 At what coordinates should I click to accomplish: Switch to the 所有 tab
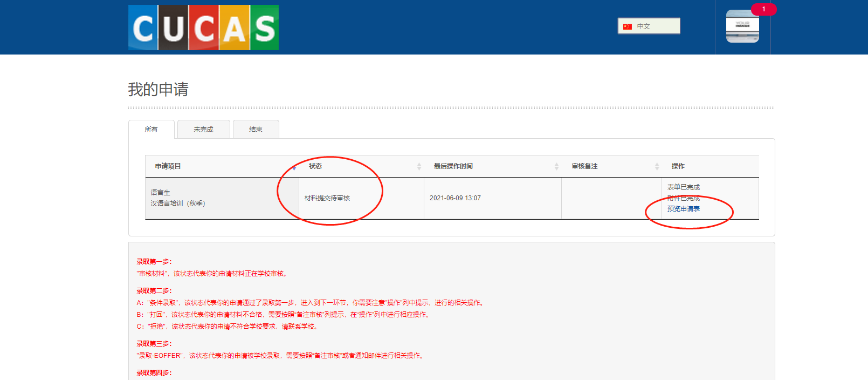coord(151,130)
